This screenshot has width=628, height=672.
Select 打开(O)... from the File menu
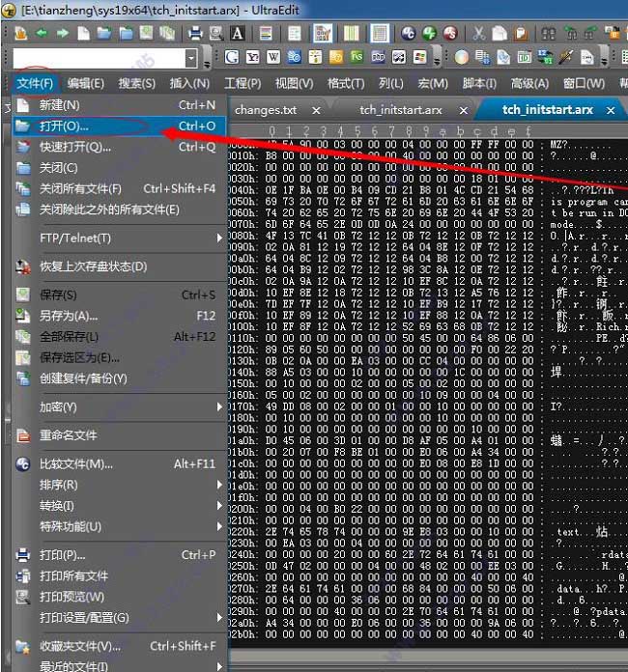pos(64,126)
